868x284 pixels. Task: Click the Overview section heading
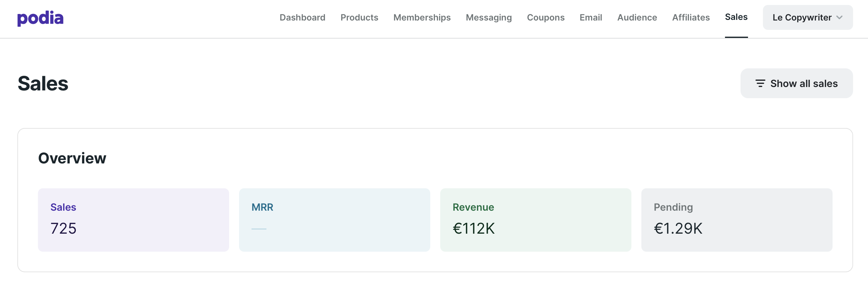72,158
